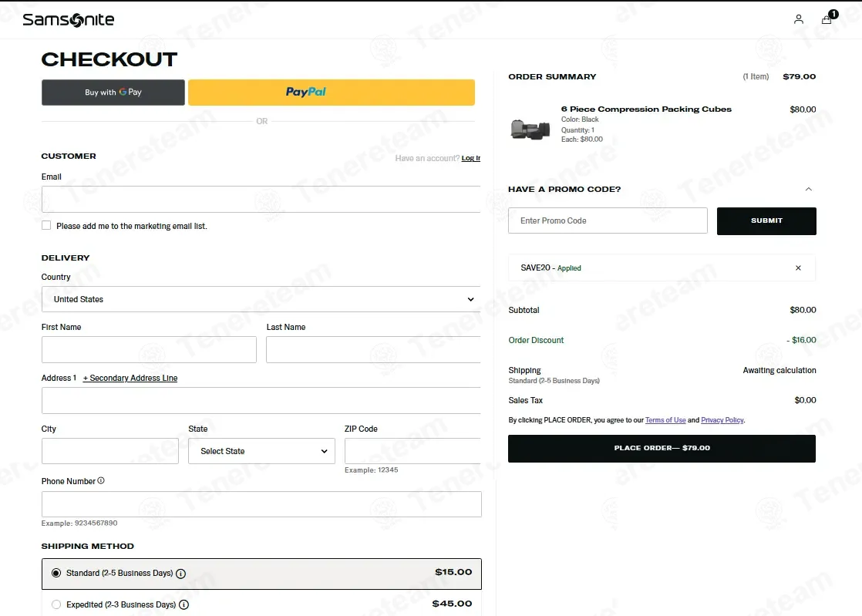Select Expedited (2-3 Business Days) shipping
Image resolution: width=862 pixels, height=616 pixels.
56,604
